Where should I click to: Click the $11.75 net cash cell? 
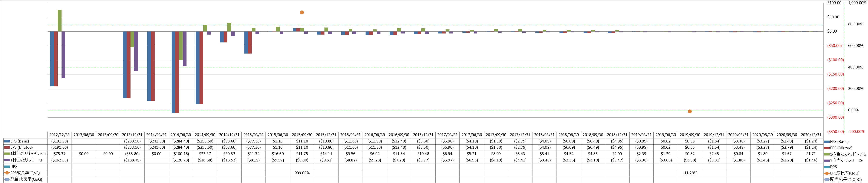tap(302, 154)
